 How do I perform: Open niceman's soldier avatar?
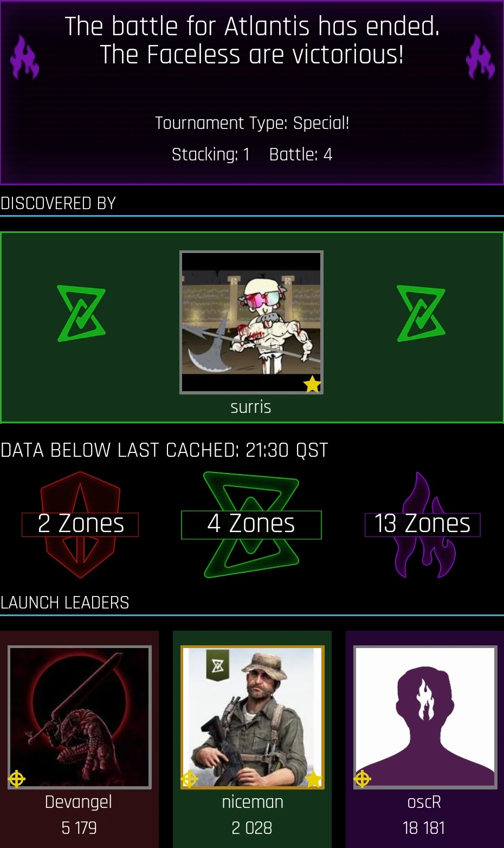coord(253,717)
